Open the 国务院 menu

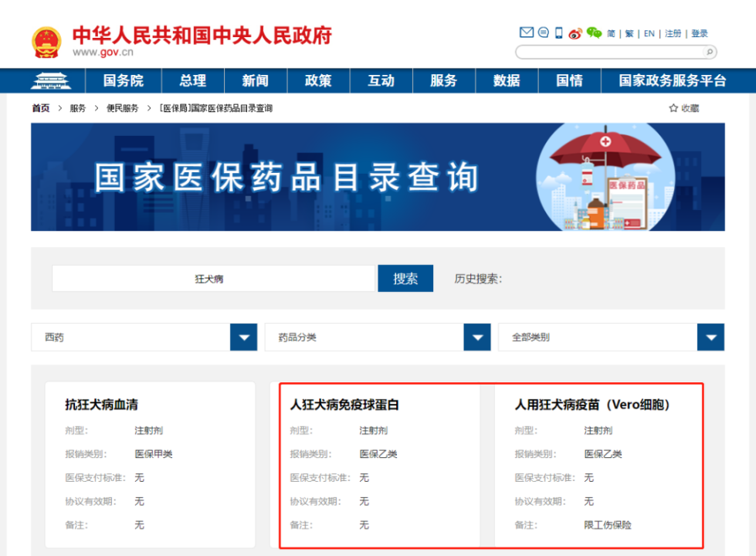coord(124,80)
